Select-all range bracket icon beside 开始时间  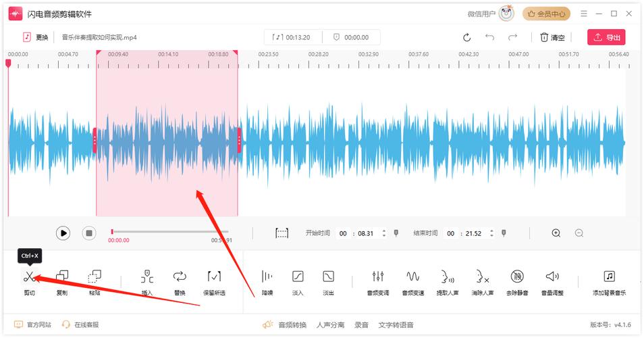pyautogui.click(x=281, y=233)
